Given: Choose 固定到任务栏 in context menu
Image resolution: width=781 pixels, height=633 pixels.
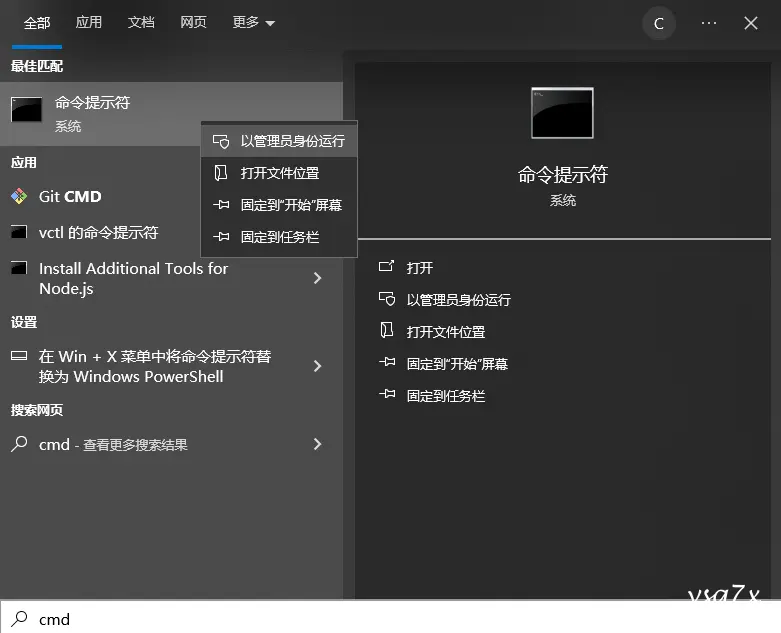Looking at the screenshot, I should pyautogui.click(x=279, y=237).
